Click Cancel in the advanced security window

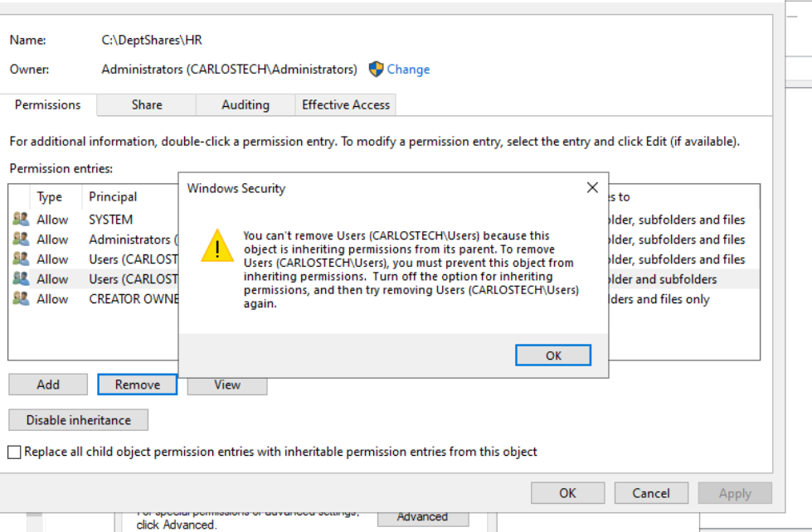651,493
